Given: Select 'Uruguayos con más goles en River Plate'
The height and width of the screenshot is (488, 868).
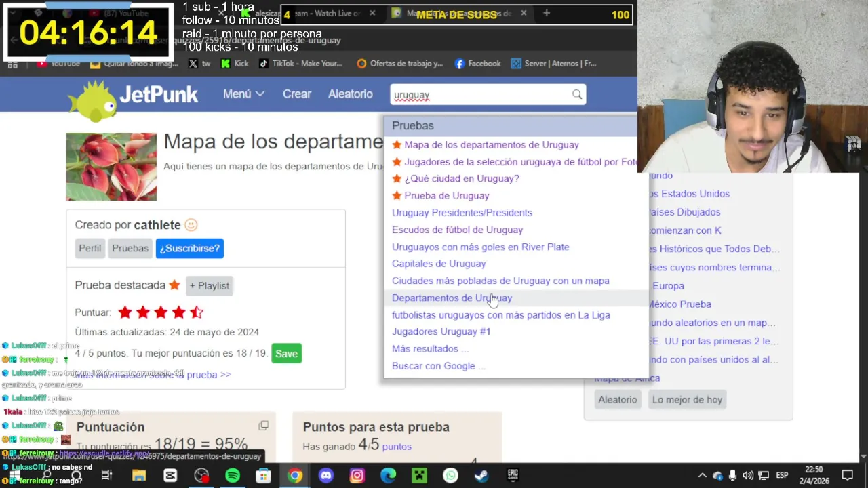Looking at the screenshot, I should pyautogui.click(x=480, y=247).
